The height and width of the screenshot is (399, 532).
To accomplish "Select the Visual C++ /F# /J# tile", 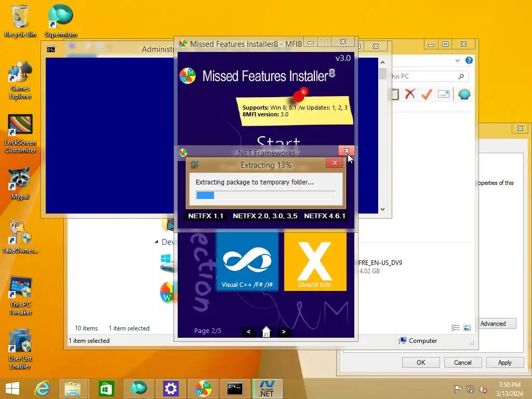I will [247, 261].
